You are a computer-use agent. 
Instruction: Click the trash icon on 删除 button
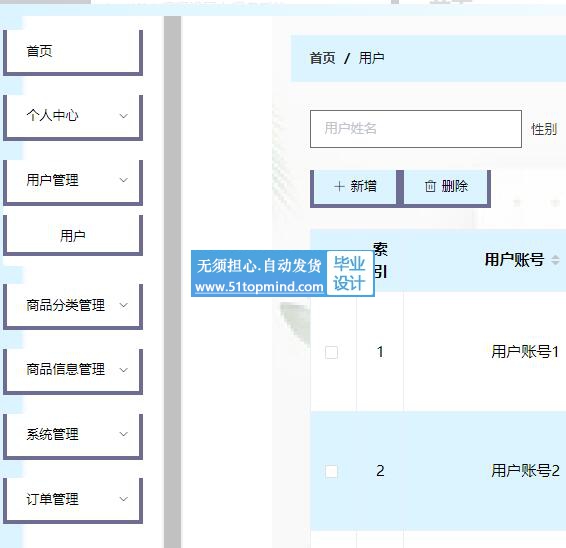coord(430,187)
